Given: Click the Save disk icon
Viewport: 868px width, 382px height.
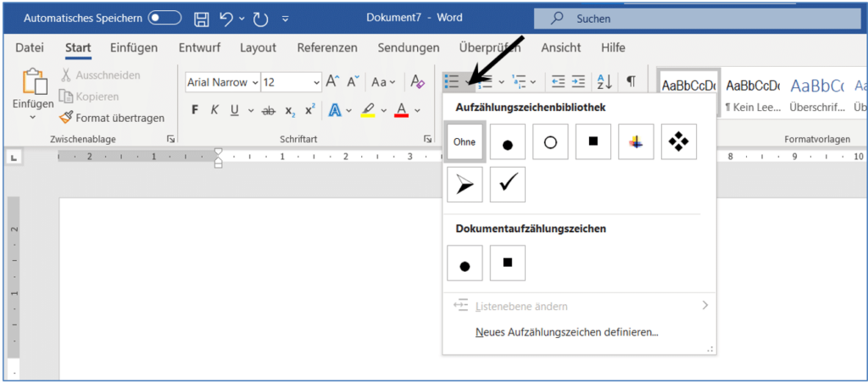Looking at the screenshot, I should (201, 18).
